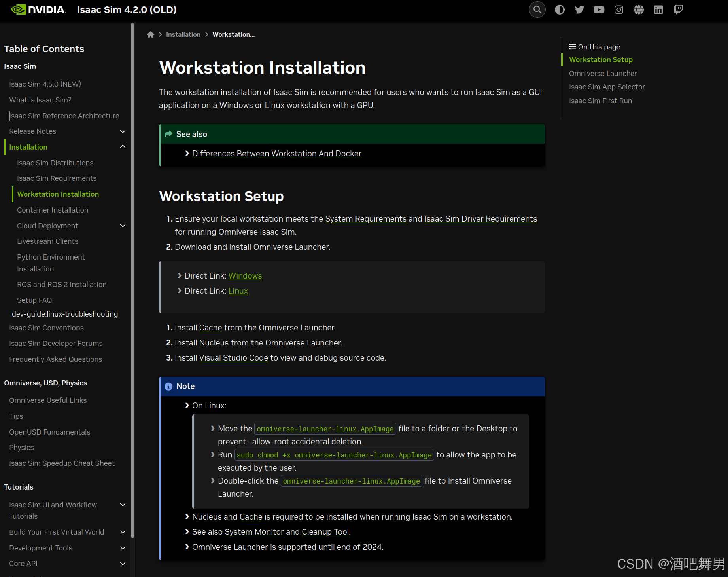Collapse the Installation section chevron

coord(123,147)
